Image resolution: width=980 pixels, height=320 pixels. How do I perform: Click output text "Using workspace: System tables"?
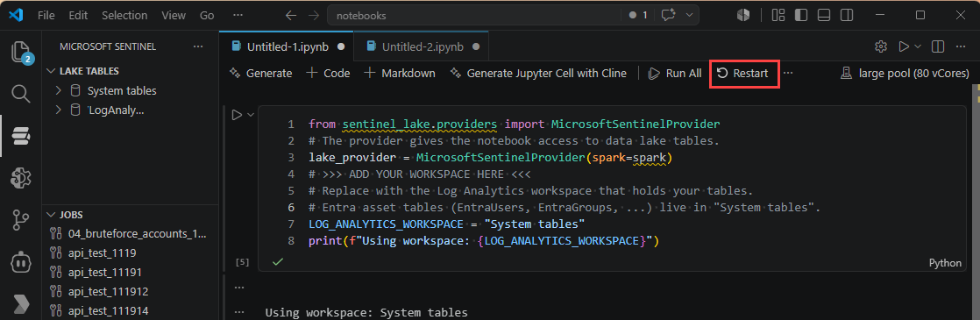click(366, 312)
